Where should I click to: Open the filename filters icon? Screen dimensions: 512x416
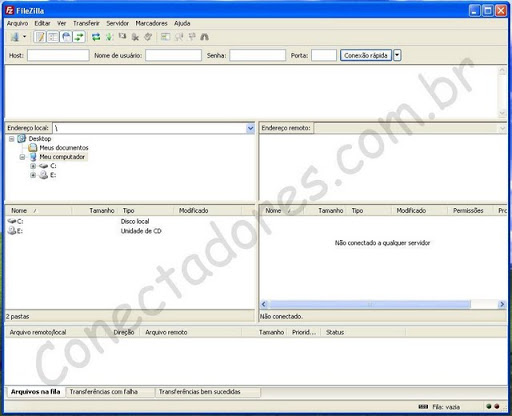165,37
